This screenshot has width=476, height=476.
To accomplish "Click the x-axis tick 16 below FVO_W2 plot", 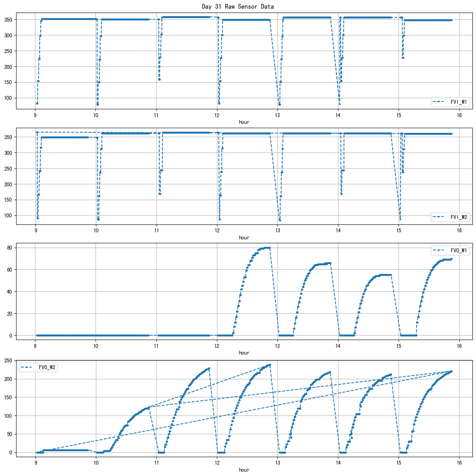I will (459, 460).
